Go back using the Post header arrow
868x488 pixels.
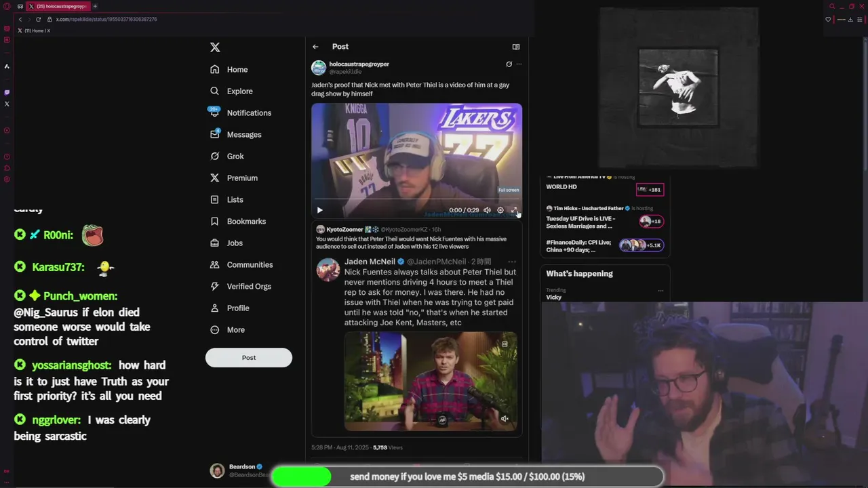click(x=315, y=47)
